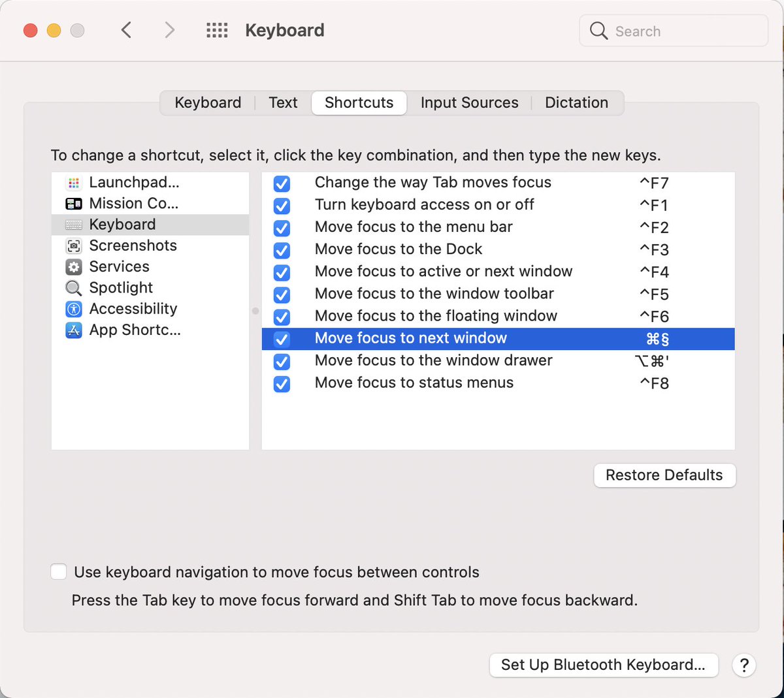Click the App Shortcuts icon
The image size is (784, 698).
click(74, 330)
